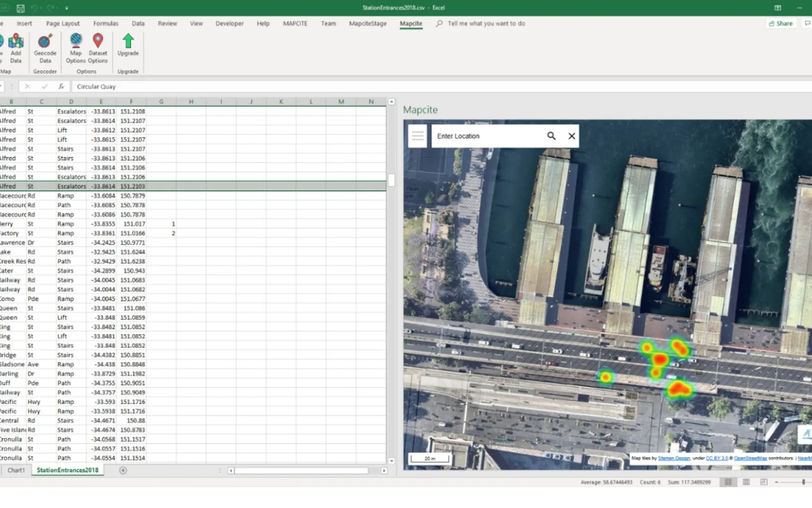Open the CC BY 3.0 license link

click(x=717, y=458)
